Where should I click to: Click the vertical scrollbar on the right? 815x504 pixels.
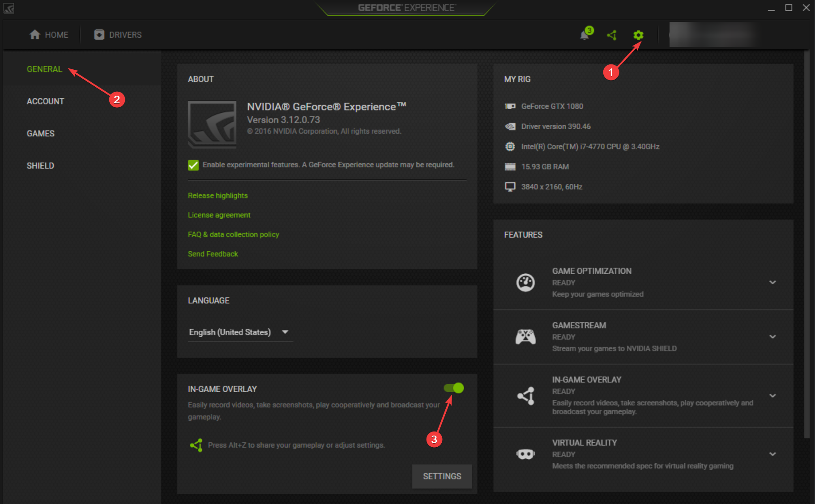806,244
